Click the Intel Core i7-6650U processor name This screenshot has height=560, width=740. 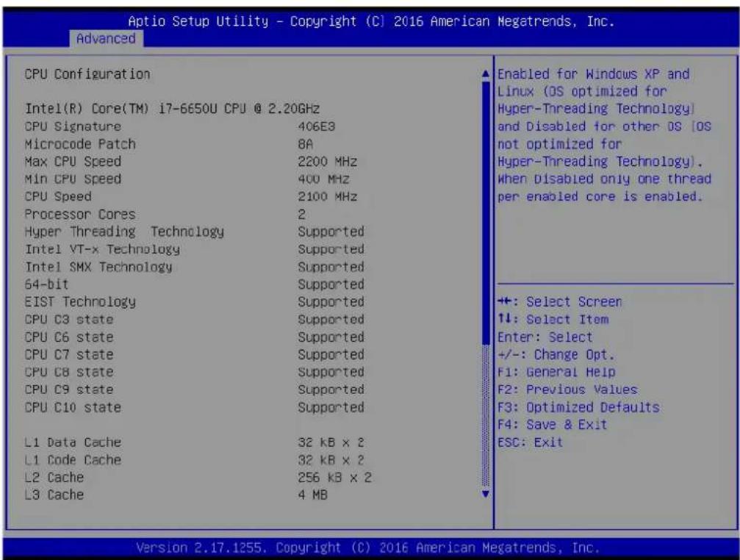[x=172, y=109]
